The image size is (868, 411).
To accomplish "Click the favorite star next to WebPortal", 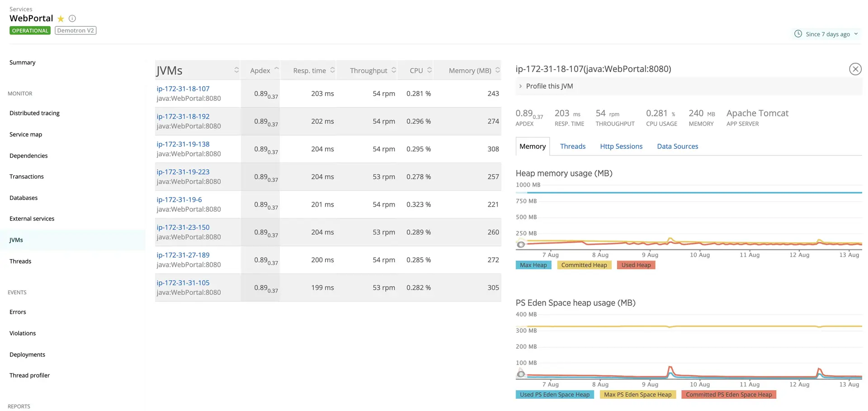I will pyautogui.click(x=61, y=19).
